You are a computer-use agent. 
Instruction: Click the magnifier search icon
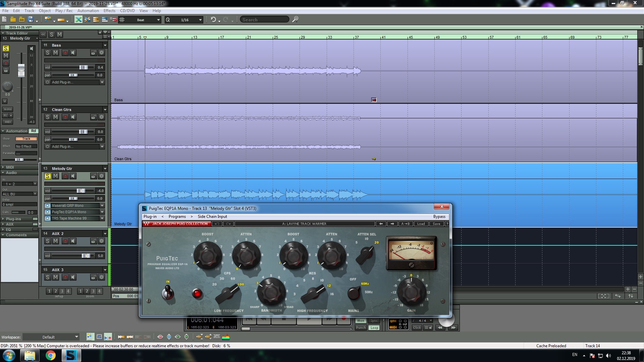295,19
